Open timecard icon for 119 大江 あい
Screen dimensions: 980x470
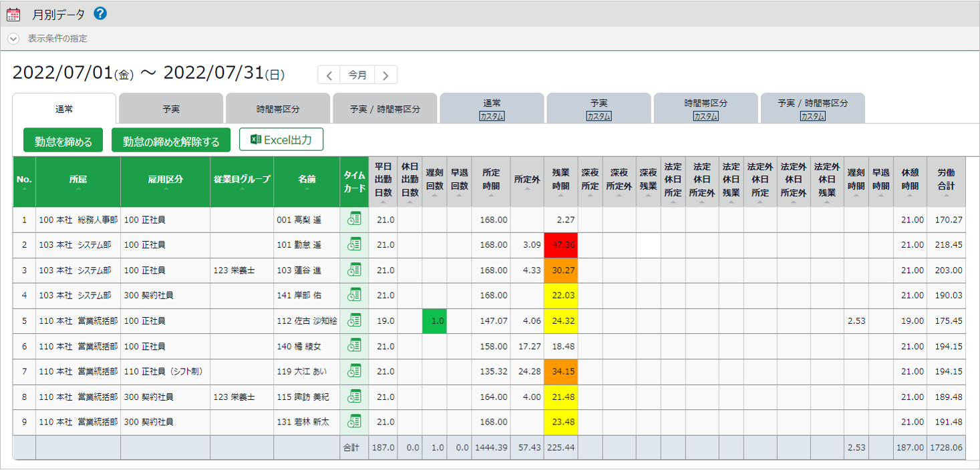tap(354, 371)
